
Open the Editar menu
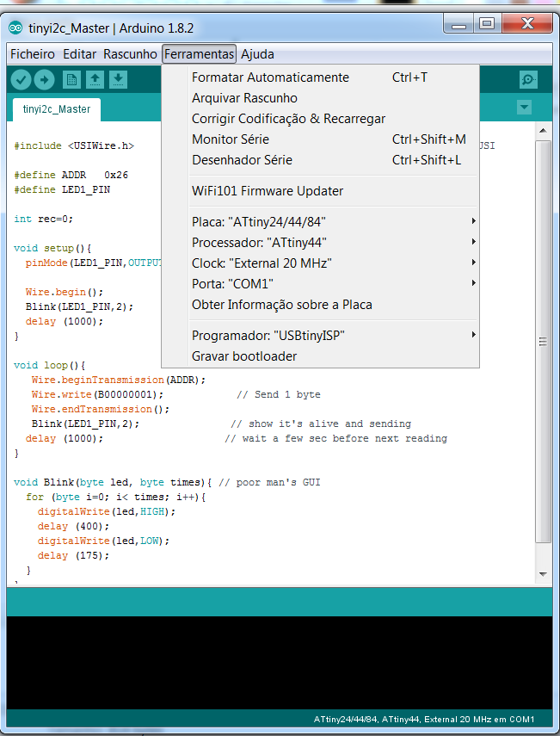click(80, 54)
